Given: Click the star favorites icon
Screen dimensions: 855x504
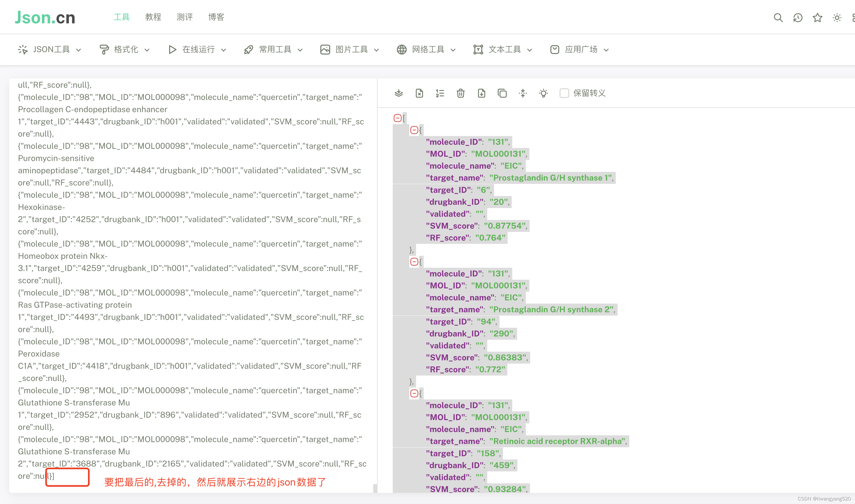Looking at the screenshot, I should click(818, 18).
